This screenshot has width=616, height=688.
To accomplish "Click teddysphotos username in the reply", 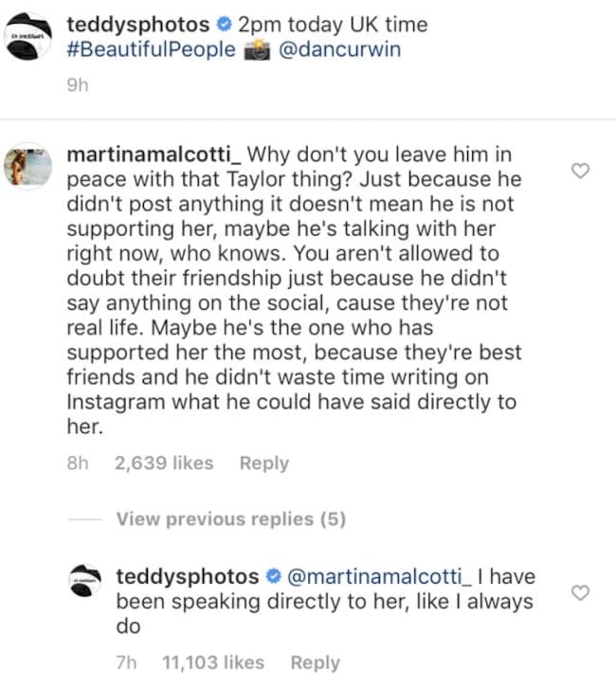I will pyautogui.click(x=187, y=576).
